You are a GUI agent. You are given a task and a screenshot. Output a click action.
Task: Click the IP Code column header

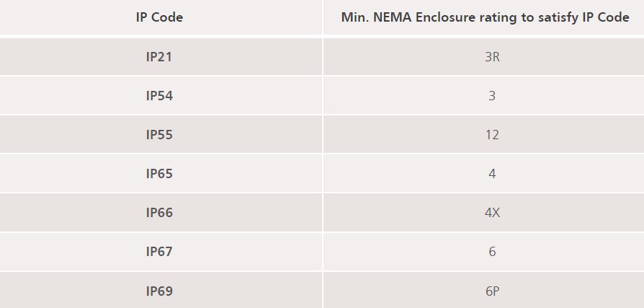(159, 17)
